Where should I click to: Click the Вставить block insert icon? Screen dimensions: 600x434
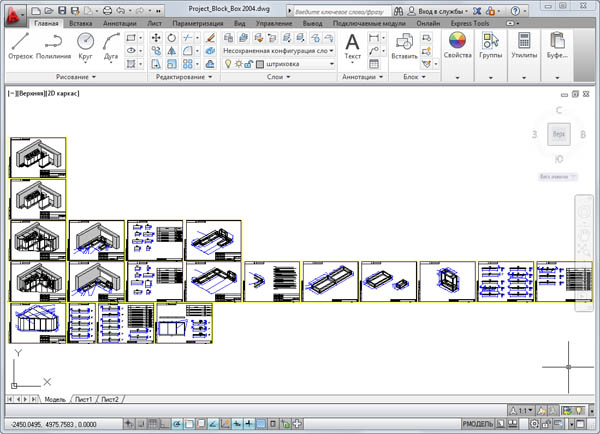404,45
